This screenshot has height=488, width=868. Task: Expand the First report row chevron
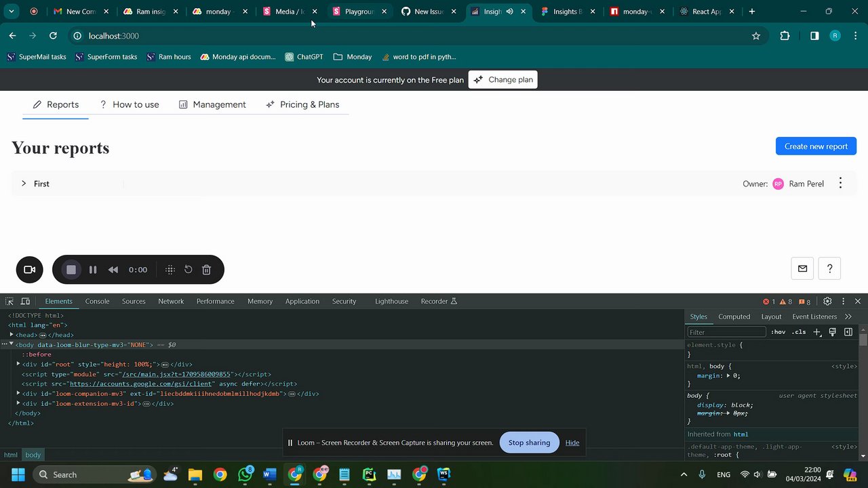tap(24, 184)
